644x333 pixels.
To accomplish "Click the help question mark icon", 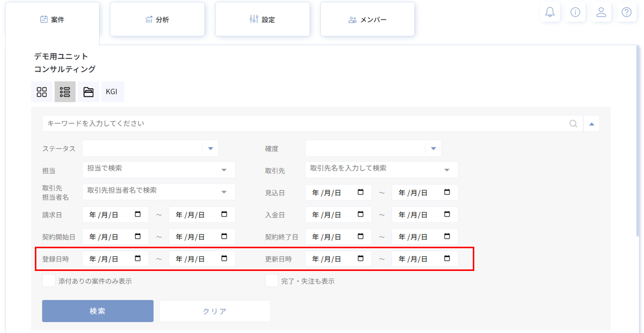I will pyautogui.click(x=626, y=12).
